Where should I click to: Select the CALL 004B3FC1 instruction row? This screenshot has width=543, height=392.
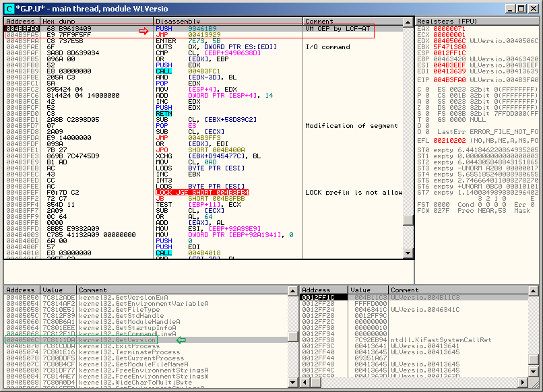pos(203,71)
